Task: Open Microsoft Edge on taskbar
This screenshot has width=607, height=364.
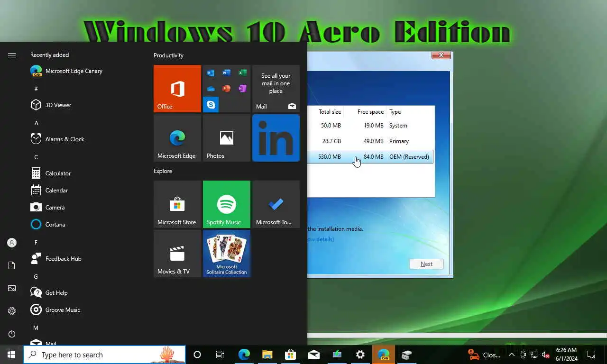Action: coord(244,355)
